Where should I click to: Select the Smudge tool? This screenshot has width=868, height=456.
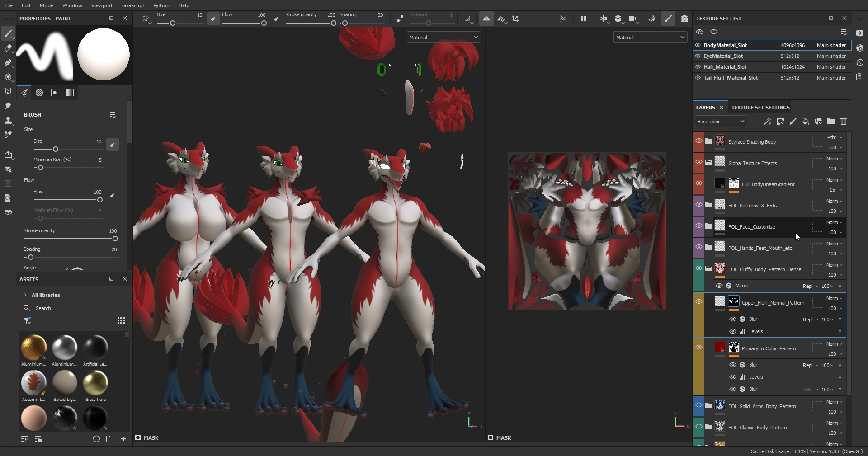8,106
